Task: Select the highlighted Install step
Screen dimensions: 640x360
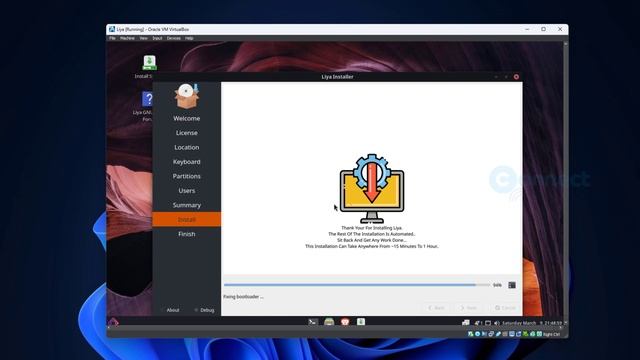Action: [x=187, y=220]
